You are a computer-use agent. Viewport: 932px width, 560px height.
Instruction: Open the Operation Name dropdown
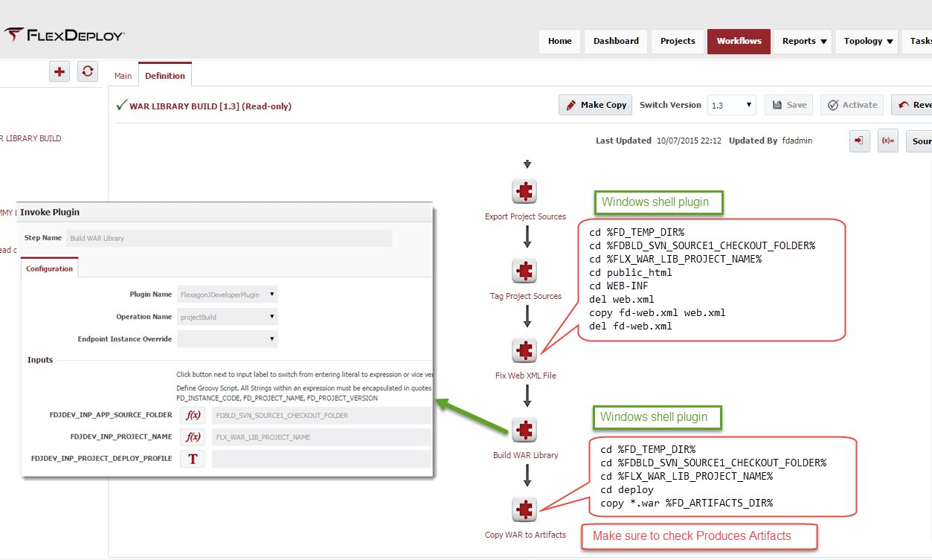pos(228,317)
